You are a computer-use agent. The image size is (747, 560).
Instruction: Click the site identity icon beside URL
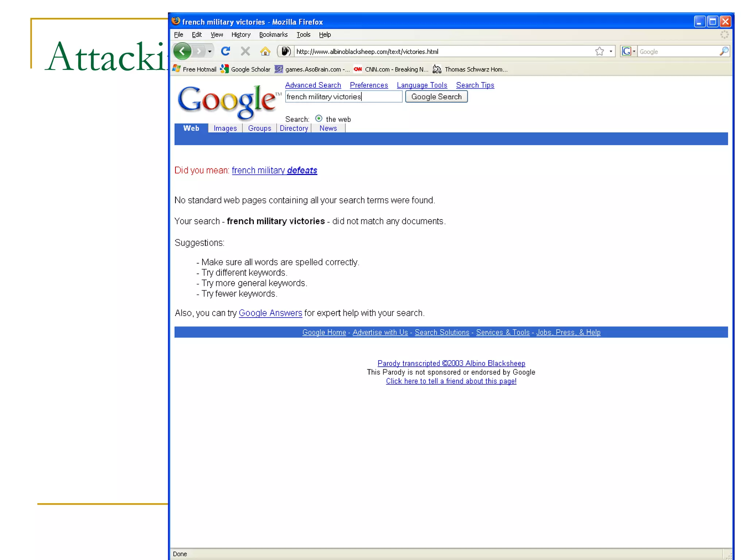285,51
